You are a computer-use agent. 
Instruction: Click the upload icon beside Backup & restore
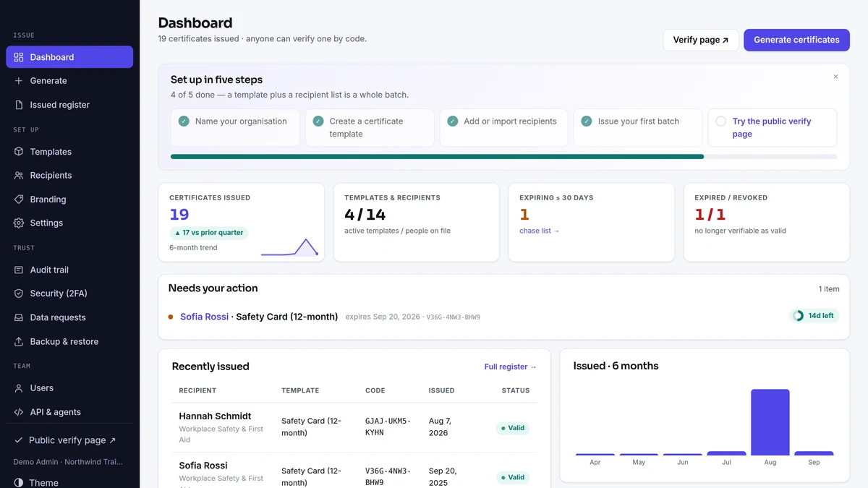pyautogui.click(x=19, y=341)
